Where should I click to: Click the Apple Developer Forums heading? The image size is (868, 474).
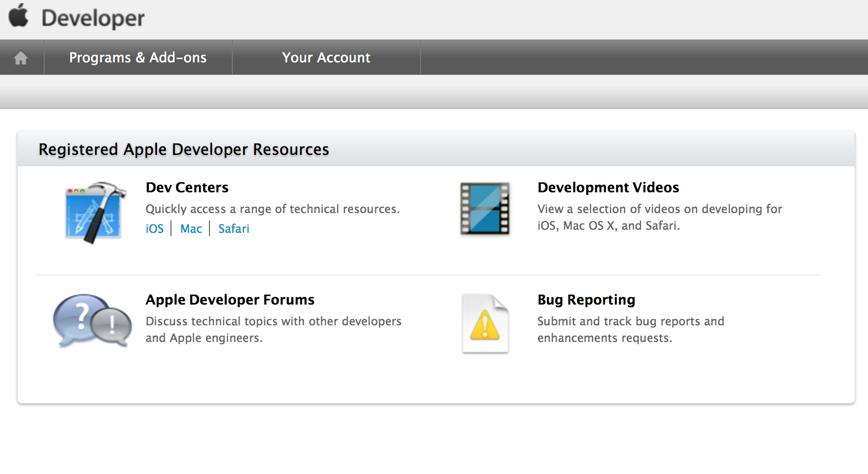[230, 300]
